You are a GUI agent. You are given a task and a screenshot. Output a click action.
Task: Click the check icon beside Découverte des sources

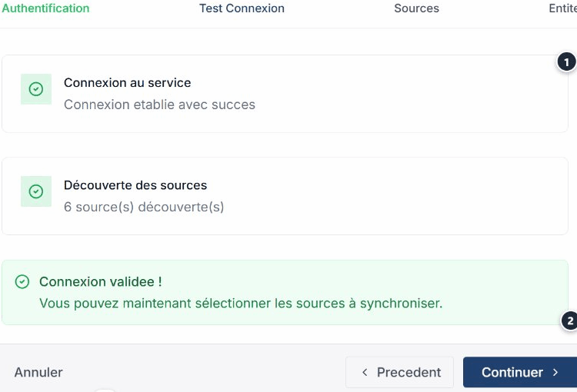35,191
